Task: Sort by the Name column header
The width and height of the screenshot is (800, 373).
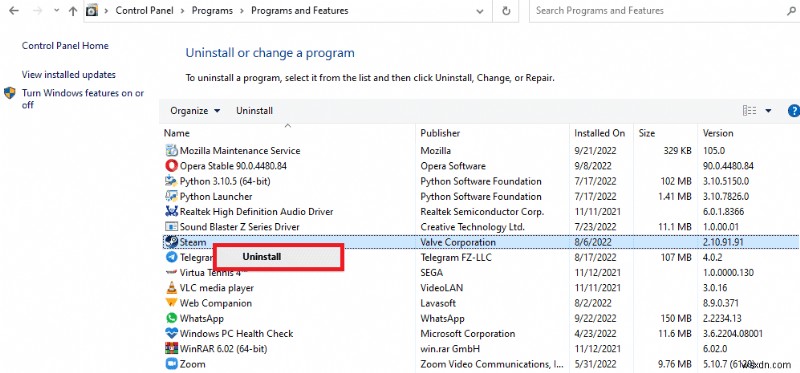Action: point(177,133)
